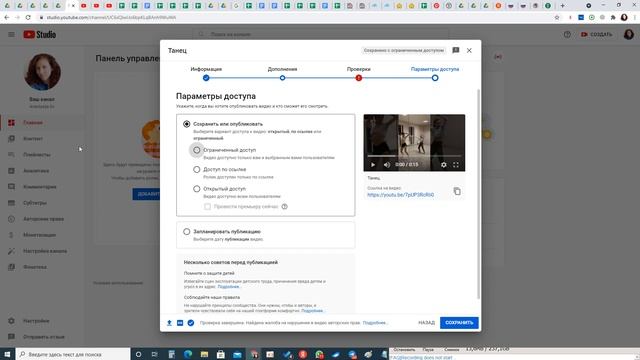Open the YouTube Studio hamburger menu
The width and height of the screenshot is (640, 360).
pos(11,35)
